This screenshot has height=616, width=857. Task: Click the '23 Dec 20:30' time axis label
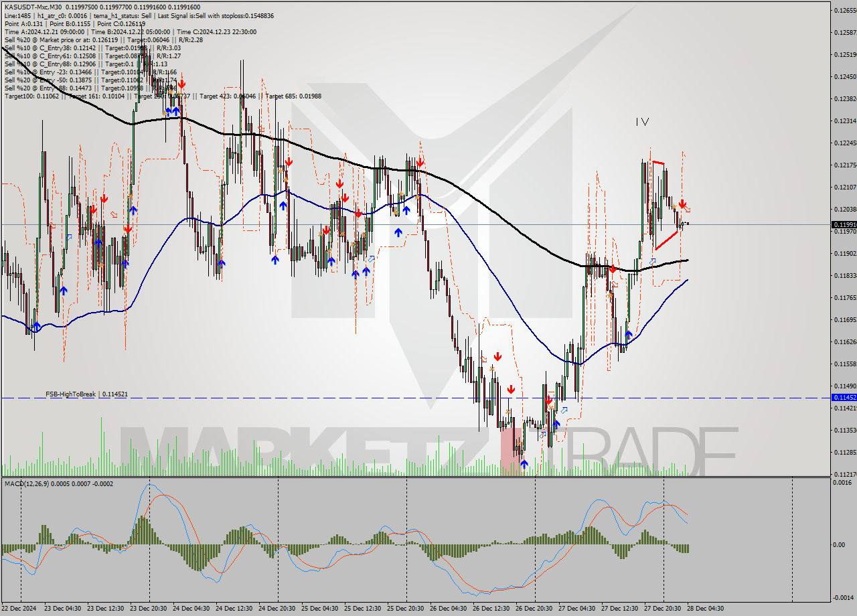[149, 609]
